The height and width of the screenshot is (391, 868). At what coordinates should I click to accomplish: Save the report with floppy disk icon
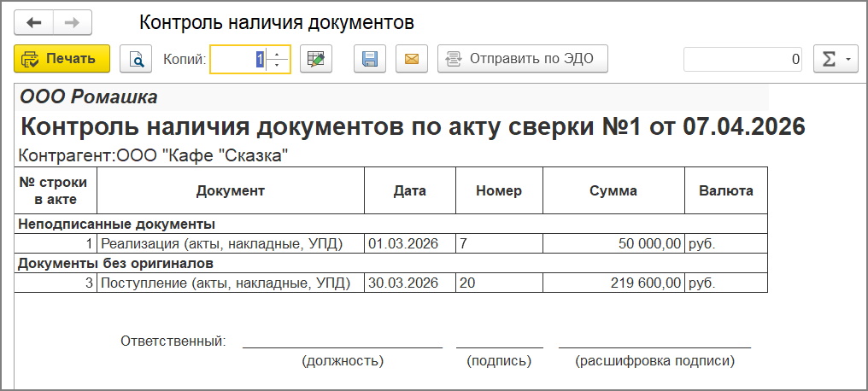point(370,59)
